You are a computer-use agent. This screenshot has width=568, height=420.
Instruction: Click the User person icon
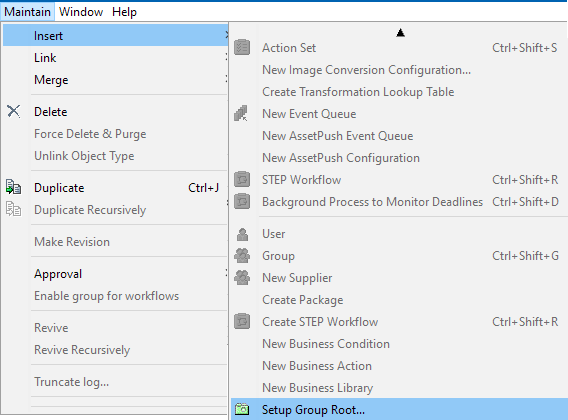(242, 234)
